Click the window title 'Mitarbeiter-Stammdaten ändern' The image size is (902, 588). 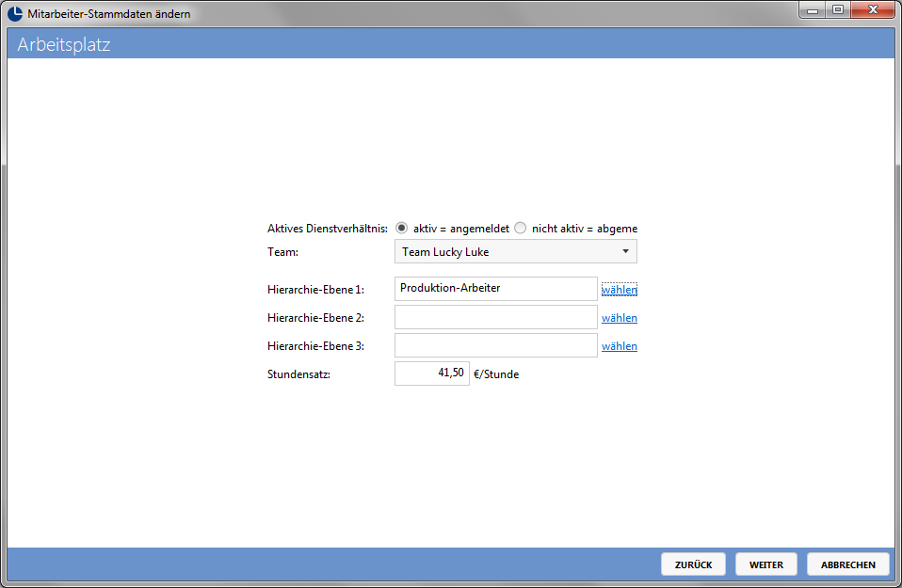coord(108,14)
